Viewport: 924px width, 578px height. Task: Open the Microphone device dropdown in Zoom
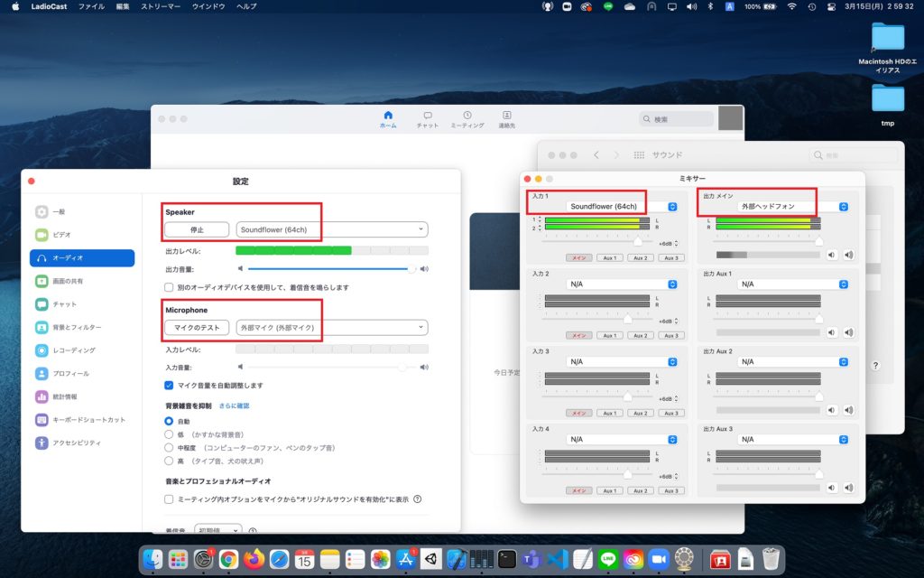point(332,327)
